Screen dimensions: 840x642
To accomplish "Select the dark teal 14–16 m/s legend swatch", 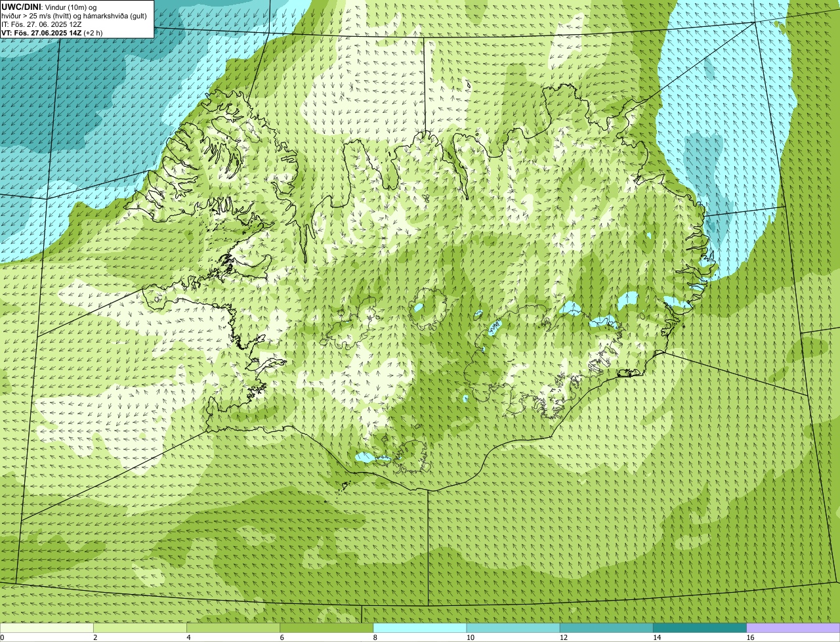I will click(x=700, y=628).
